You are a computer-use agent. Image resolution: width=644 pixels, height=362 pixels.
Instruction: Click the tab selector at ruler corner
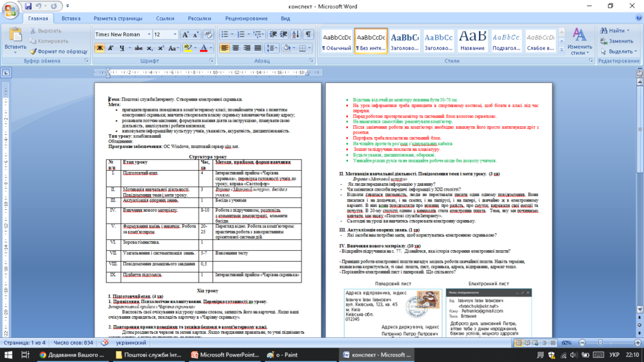(x=5, y=73)
